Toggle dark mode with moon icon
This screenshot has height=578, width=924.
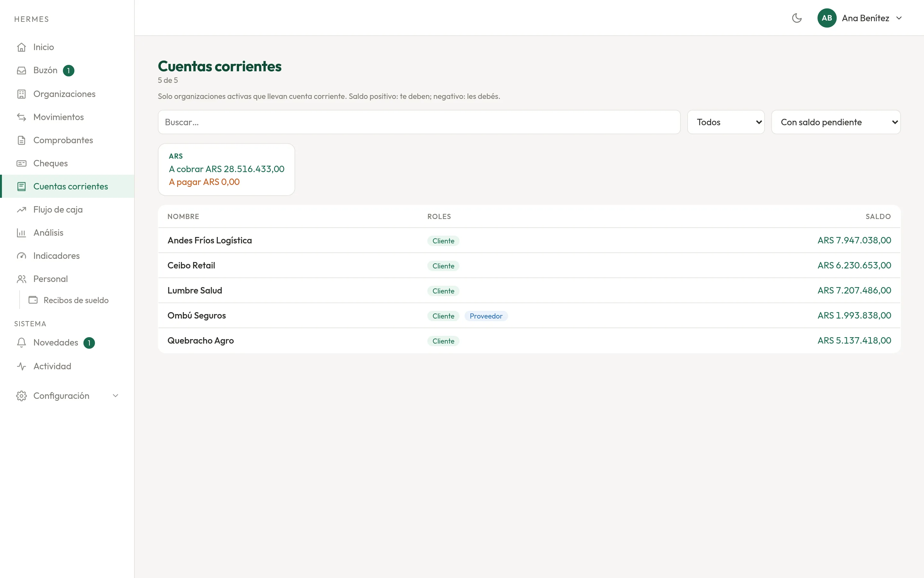pos(797,18)
